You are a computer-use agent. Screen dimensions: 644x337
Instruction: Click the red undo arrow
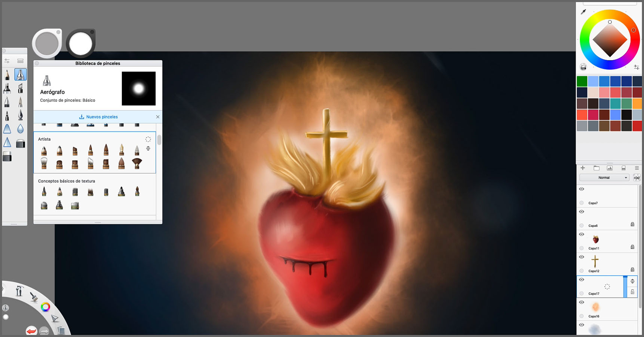[31, 330]
